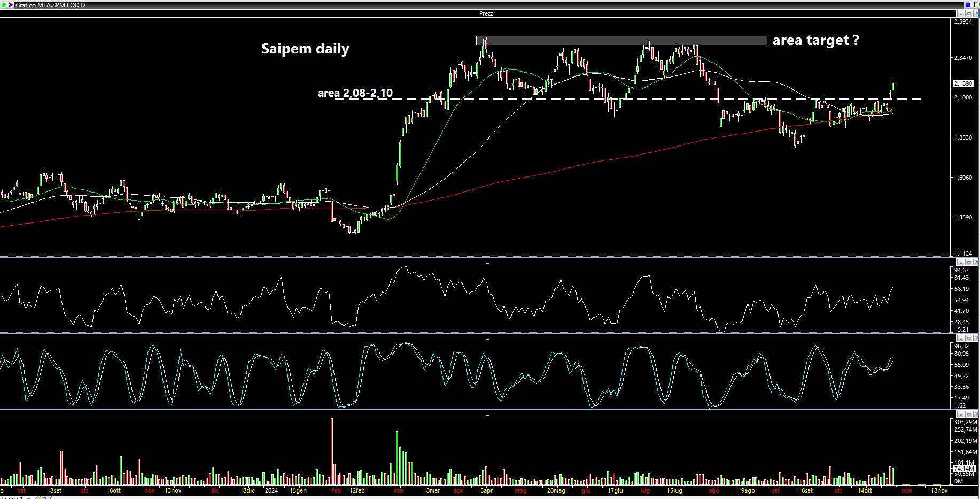This screenshot has height=499, width=980.
Task: Click the 15apr date label
Action: tap(485, 490)
